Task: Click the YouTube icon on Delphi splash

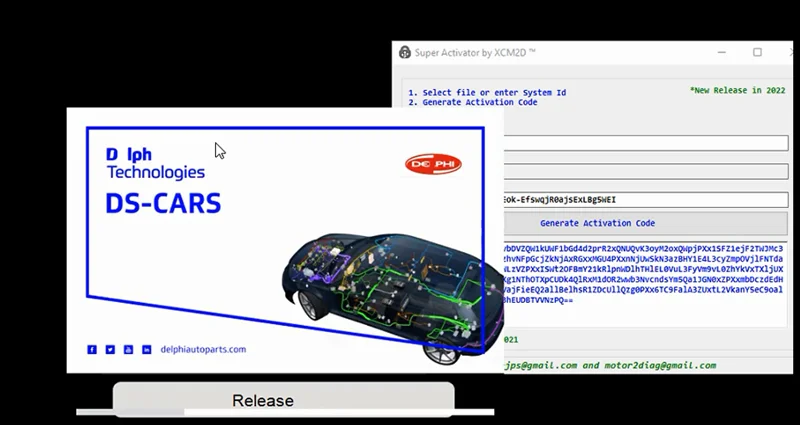Action: click(129, 349)
